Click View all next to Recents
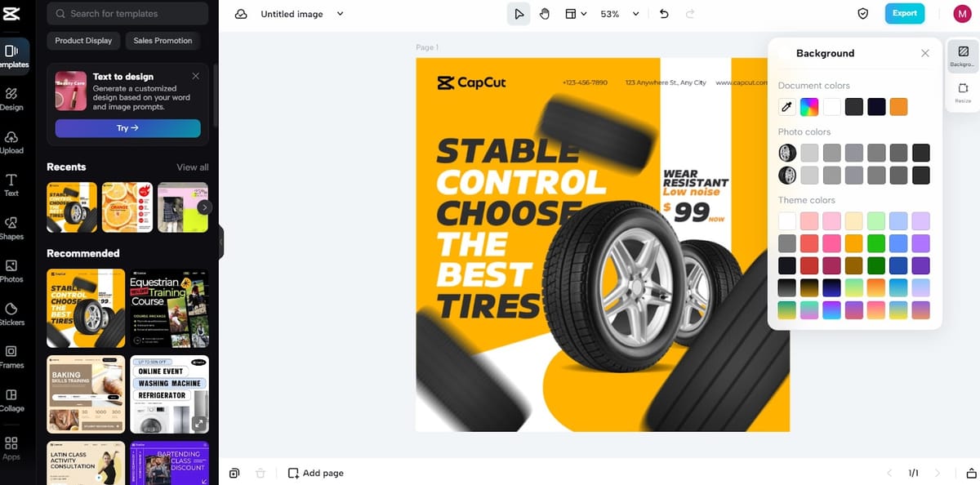The image size is (980, 485). pos(193,167)
